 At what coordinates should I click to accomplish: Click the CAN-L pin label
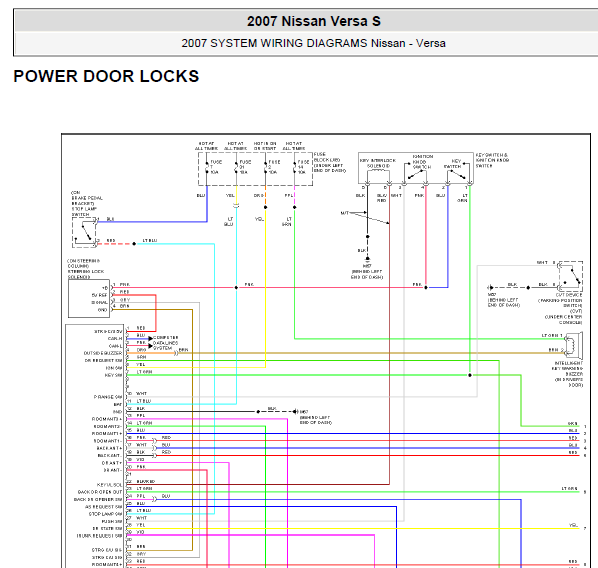click(x=115, y=346)
